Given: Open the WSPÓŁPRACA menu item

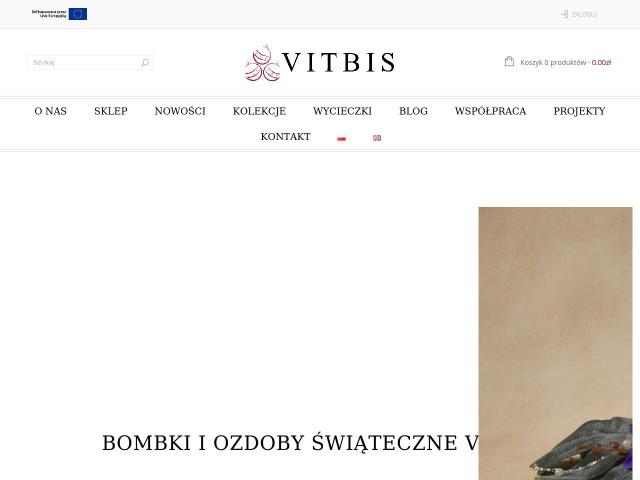Looking at the screenshot, I should pyautogui.click(x=491, y=111).
